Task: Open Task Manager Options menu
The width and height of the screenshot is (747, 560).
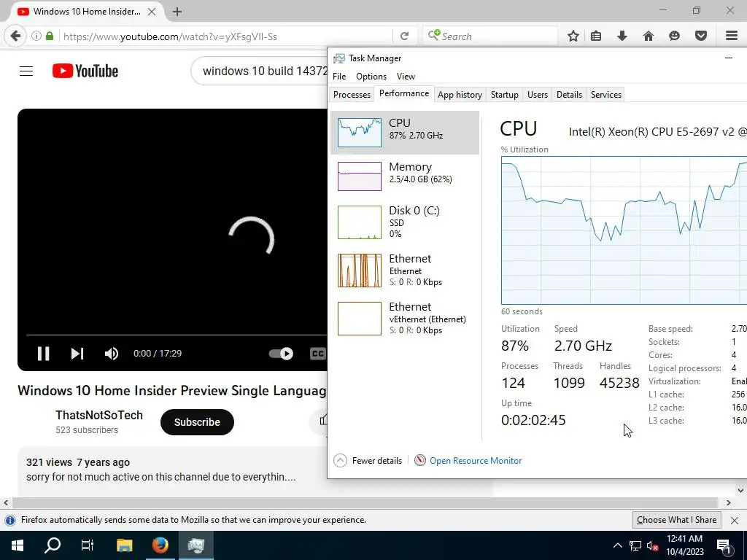Action: pyautogui.click(x=371, y=76)
